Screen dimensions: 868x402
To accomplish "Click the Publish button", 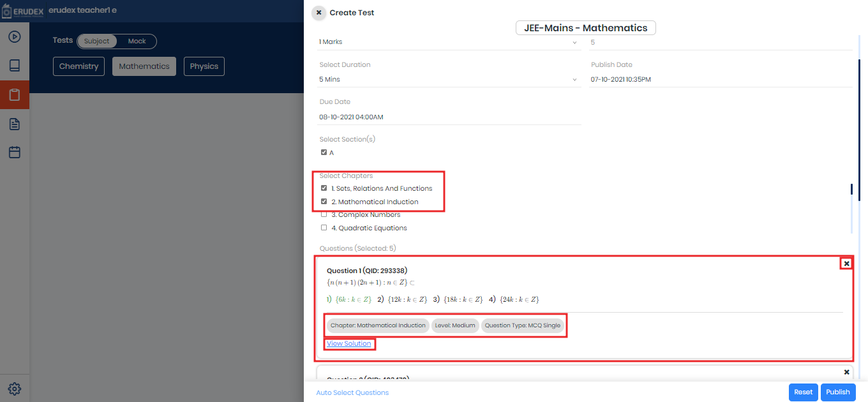I will [837, 392].
